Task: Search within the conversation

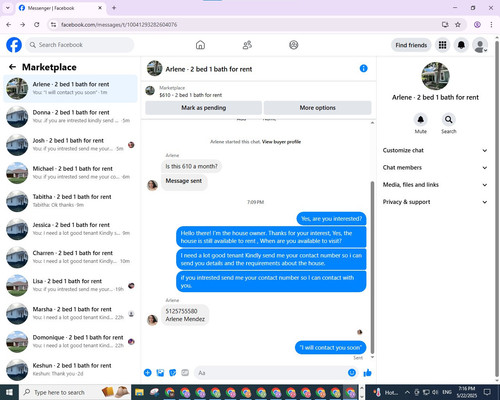Action: pos(449,119)
